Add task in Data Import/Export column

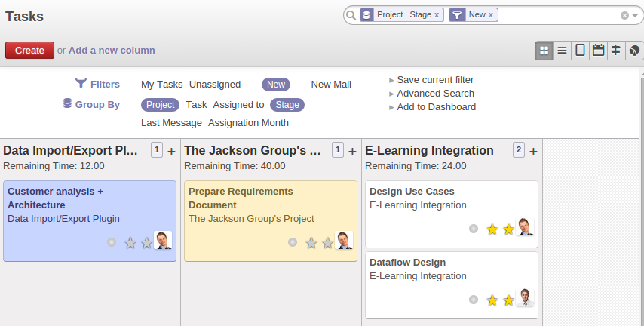(x=171, y=151)
